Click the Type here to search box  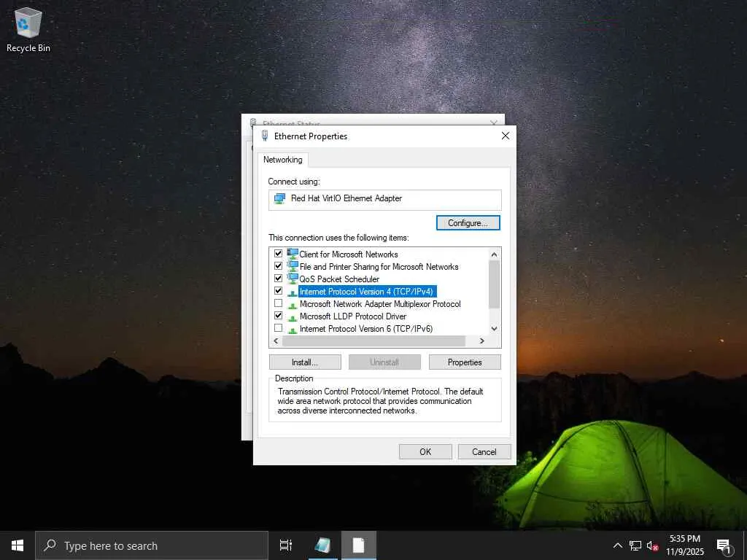[x=152, y=545]
